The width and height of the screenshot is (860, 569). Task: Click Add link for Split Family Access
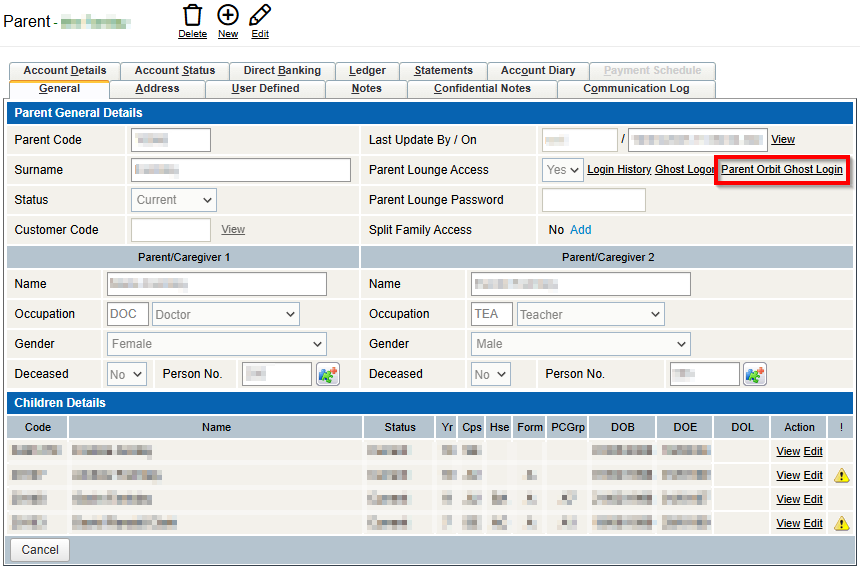coord(580,230)
